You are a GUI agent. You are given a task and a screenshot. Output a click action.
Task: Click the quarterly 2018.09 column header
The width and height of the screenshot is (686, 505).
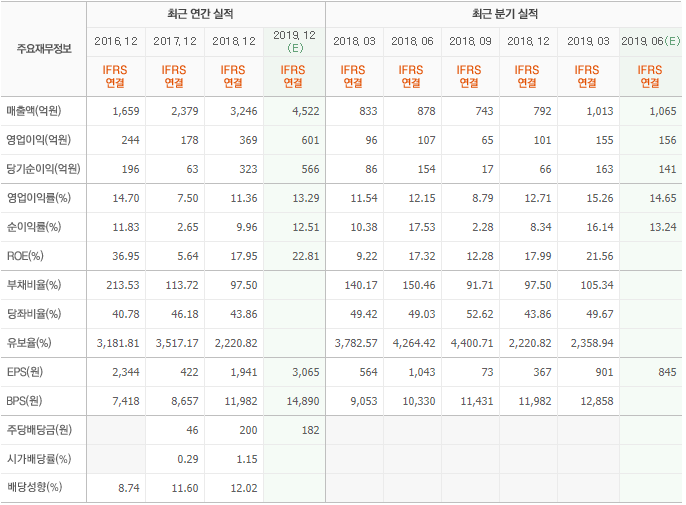tap(470, 41)
